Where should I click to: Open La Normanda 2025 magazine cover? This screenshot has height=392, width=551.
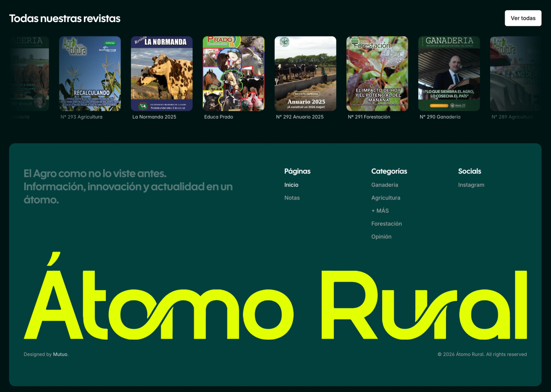pos(162,74)
